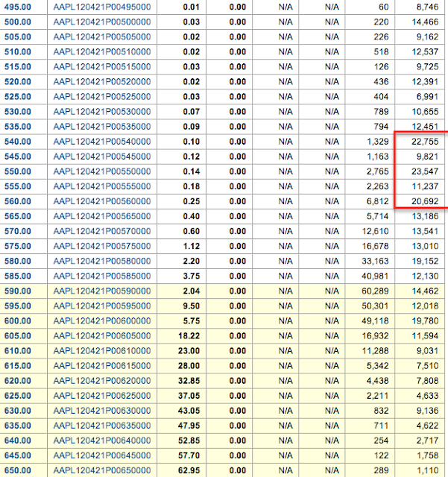Click the 19,780 open interest value
The width and height of the screenshot is (448, 477).
pyautogui.click(x=425, y=321)
